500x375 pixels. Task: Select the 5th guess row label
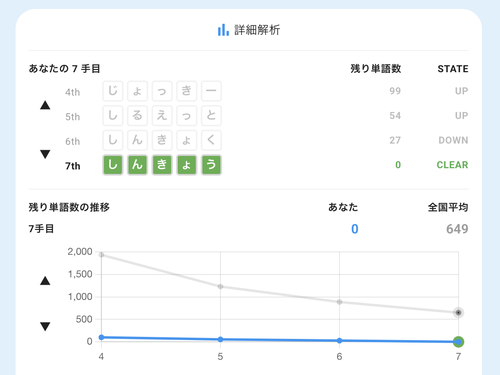tap(73, 117)
